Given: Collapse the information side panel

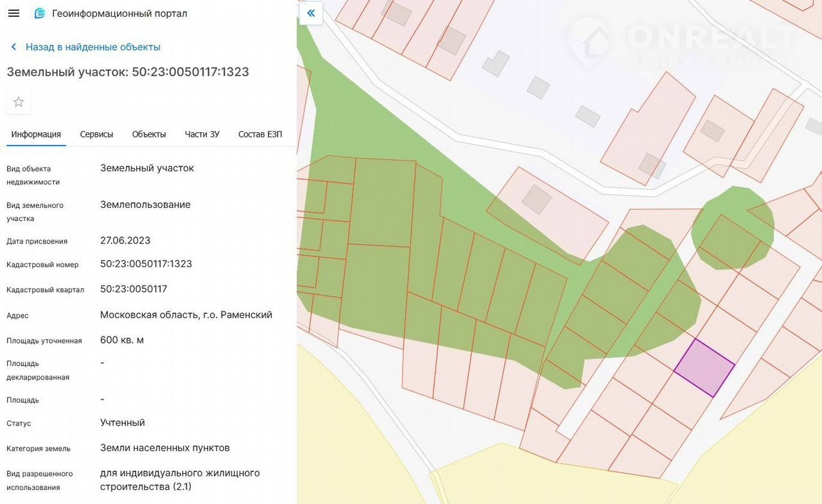Looking at the screenshot, I should (x=311, y=13).
